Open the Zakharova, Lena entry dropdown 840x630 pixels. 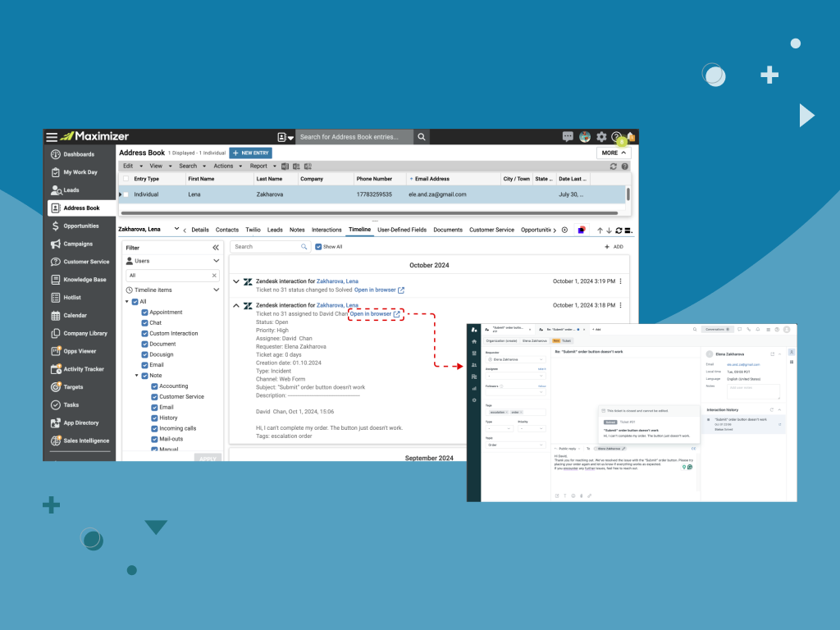176,229
